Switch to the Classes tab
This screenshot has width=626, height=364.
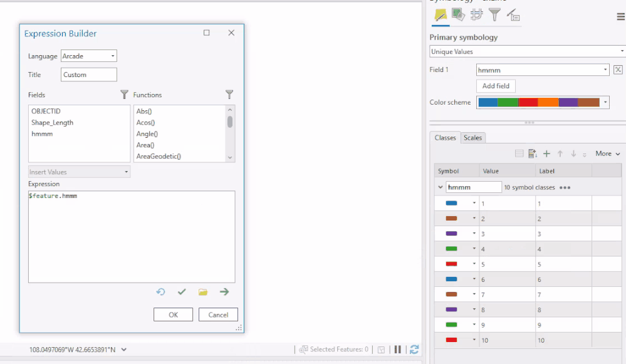point(445,138)
